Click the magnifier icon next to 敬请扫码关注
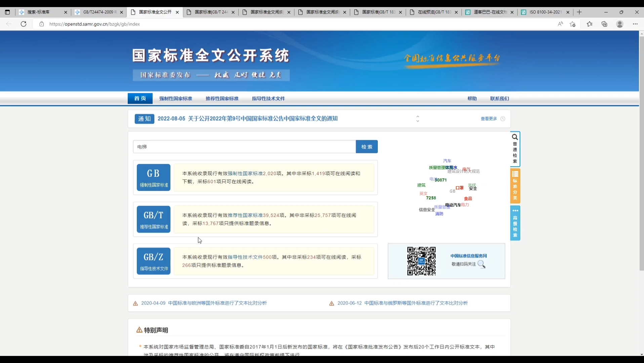Image resolution: width=644 pixels, height=363 pixels. coord(481,264)
